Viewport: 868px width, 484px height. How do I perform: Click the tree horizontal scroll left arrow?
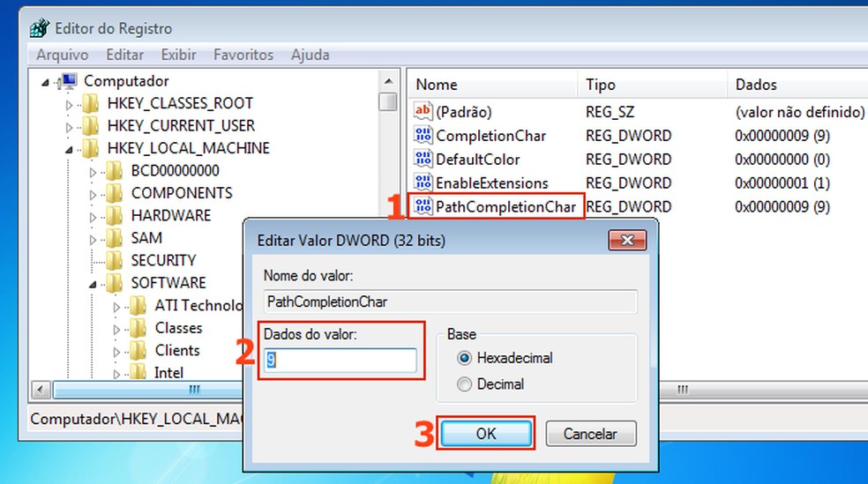click(x=41, y=390)
